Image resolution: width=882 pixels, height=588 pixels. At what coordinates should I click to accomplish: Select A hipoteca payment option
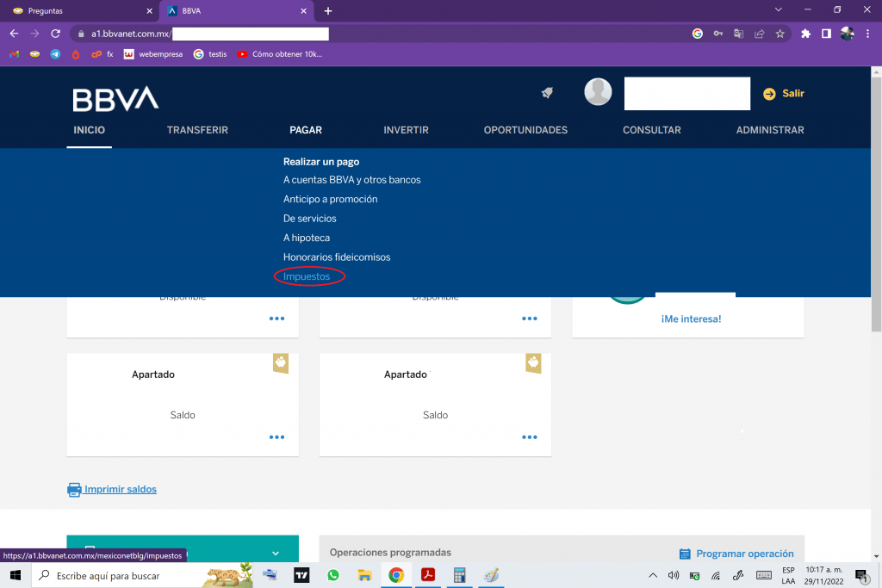[307, 238]
